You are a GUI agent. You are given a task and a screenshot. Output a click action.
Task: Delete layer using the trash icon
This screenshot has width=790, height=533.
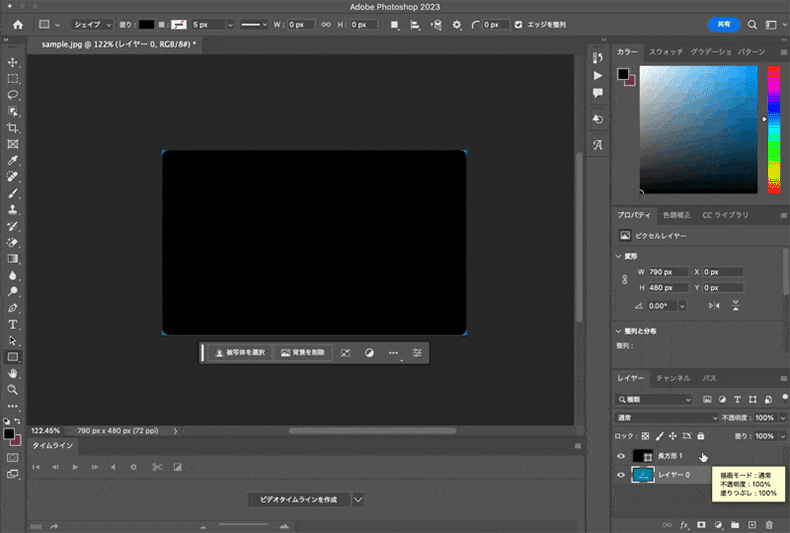point(769,524)
